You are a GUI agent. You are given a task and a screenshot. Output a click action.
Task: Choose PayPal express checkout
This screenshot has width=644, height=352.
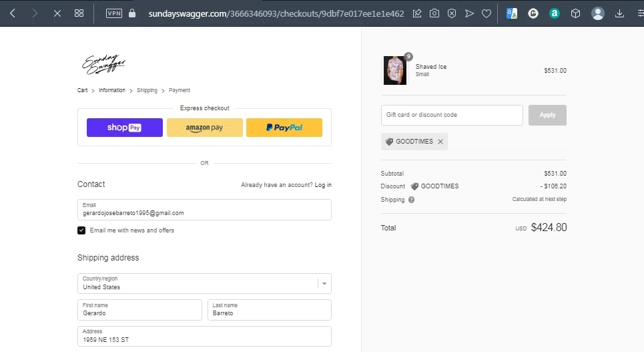[x=284, y=128]
